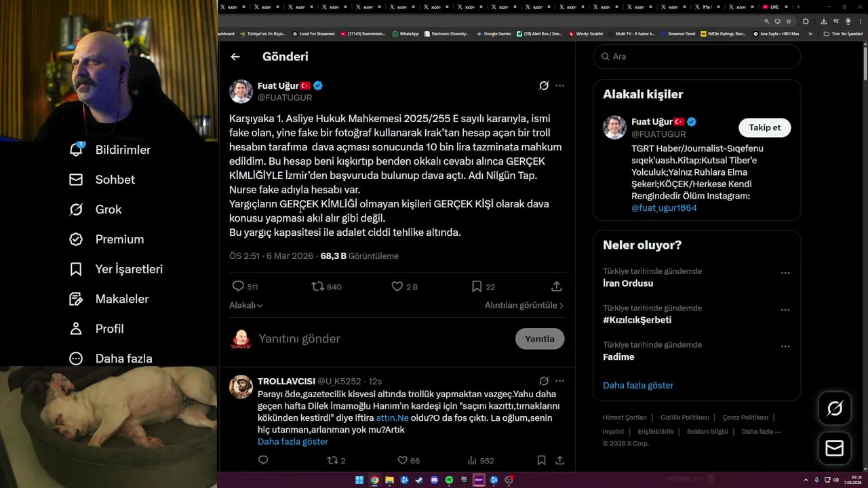Open Google Gemini bookmark
The height and width of the screenshot is (488, 868).
494,34
